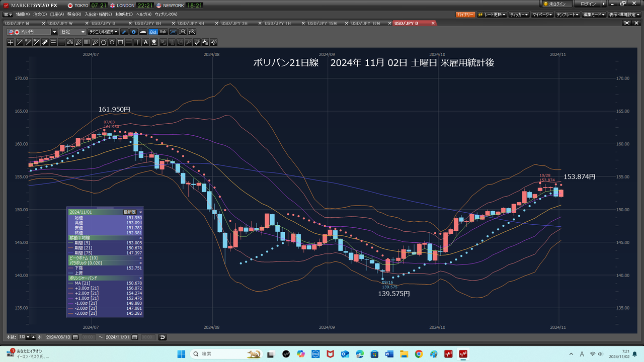Click the orange バイナリー button
This screenshot has height=362, width=644.
pos(465,15)
